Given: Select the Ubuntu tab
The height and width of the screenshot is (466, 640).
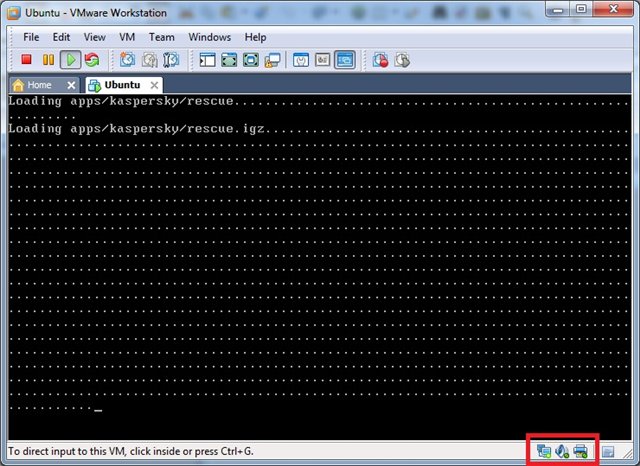Looking at the screenshot, I should pyautogui.click(x=122, y=85).
